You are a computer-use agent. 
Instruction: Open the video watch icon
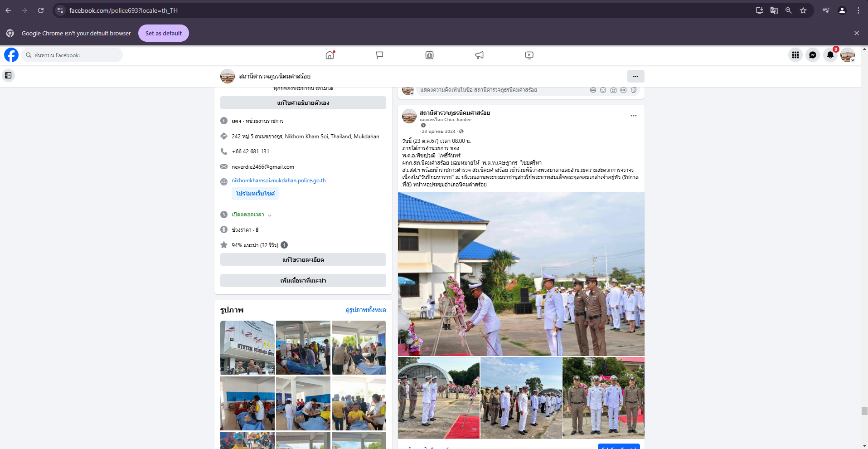pyautogui.click(x=529, y=55)
